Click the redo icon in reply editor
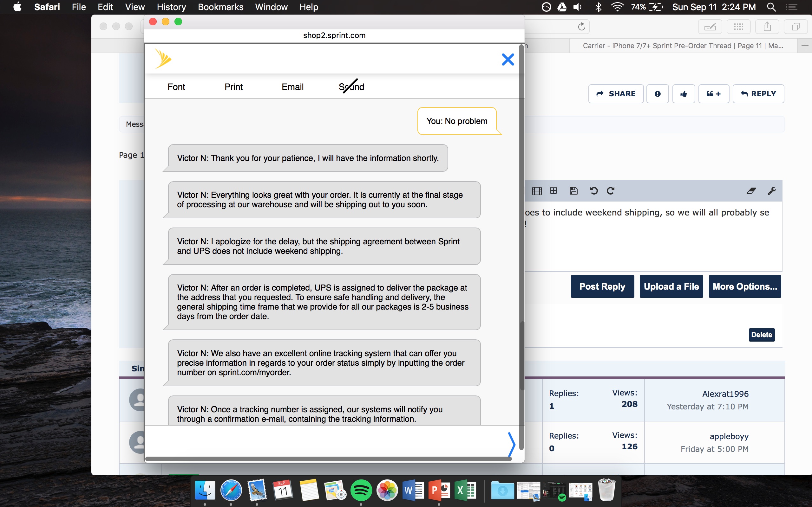The height and width of the screenshot is (507, 812). [610, 191]
